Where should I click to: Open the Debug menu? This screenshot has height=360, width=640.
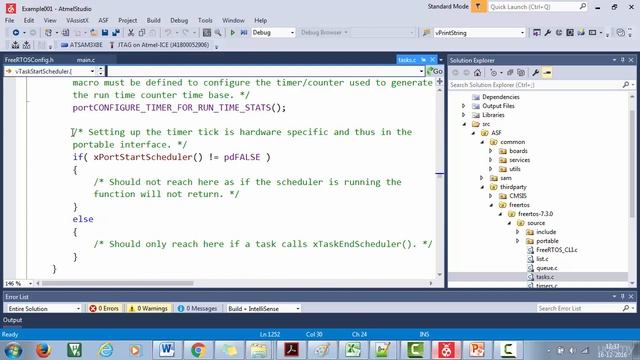179,20
